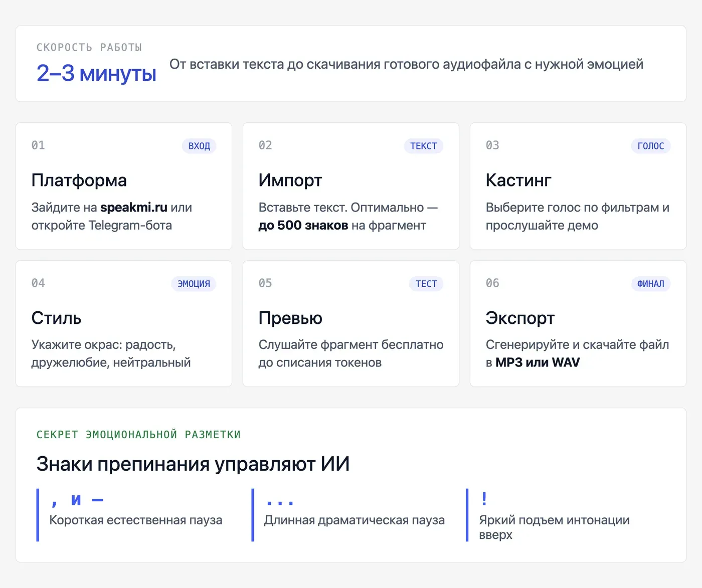Click 'откройте Telegram-бота' text
The height and width of the screenshot is (588, 702).
(x=102, y=226)
